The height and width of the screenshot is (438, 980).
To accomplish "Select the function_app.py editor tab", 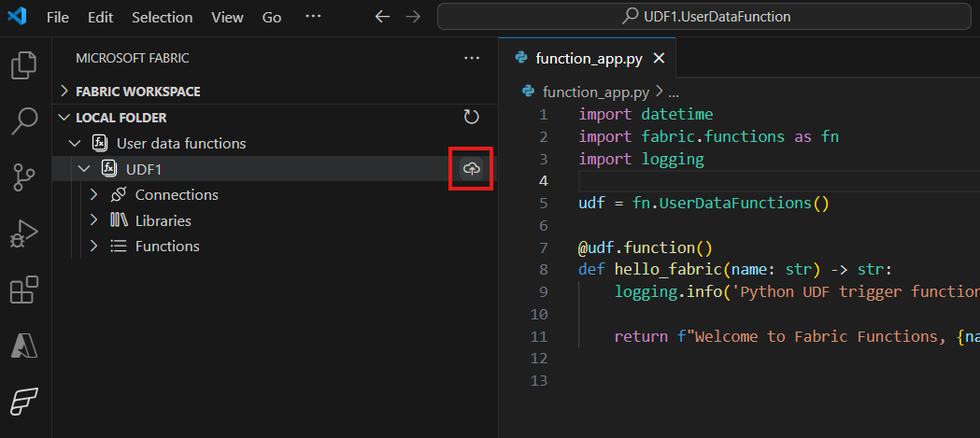I will point(588,58).
